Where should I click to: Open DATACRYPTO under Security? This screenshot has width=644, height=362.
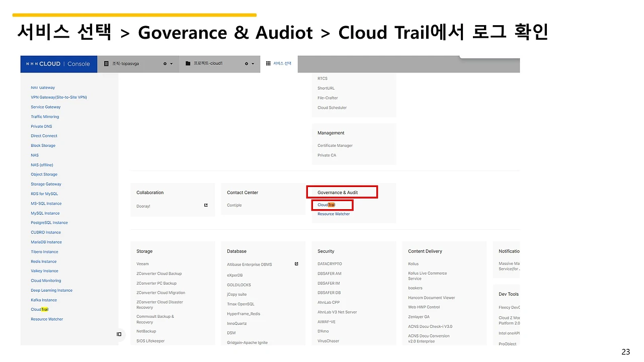pyautogui.click(x=330, y=264)
